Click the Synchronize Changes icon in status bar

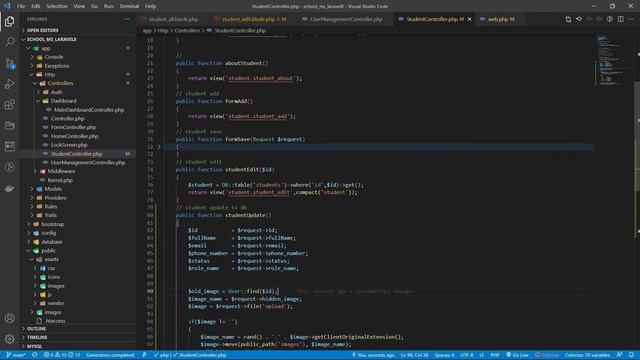coord(35,355)
